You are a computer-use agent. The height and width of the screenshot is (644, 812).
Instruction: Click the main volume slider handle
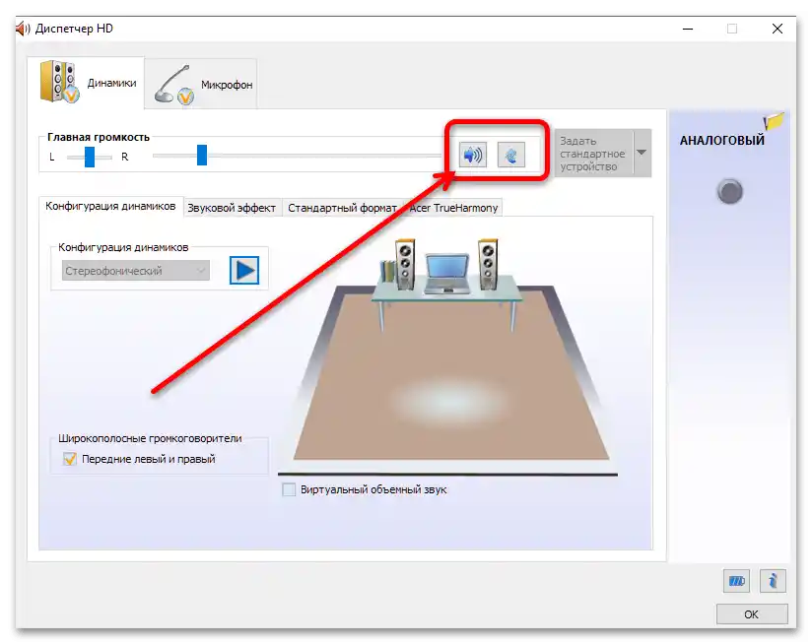point(202,156)
